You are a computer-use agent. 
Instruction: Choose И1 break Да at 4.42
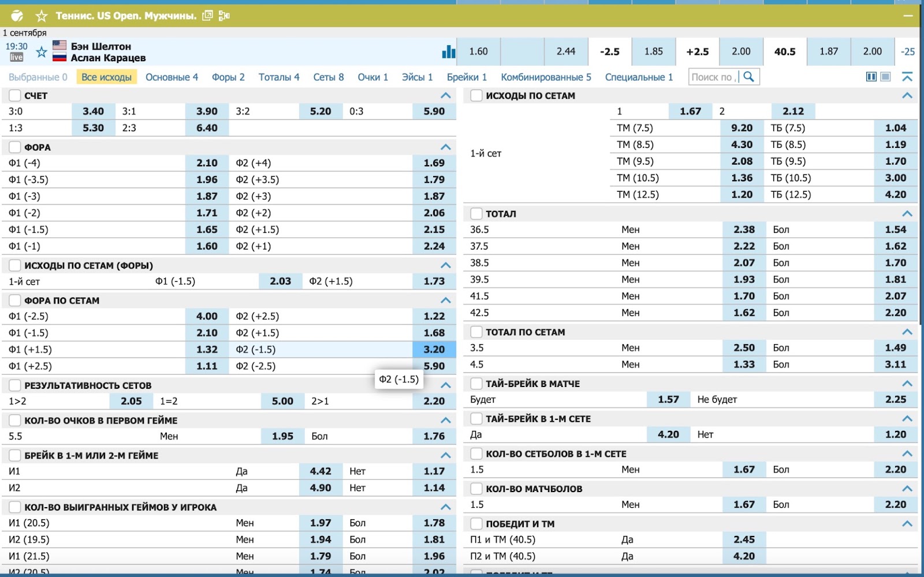(321, 471)
